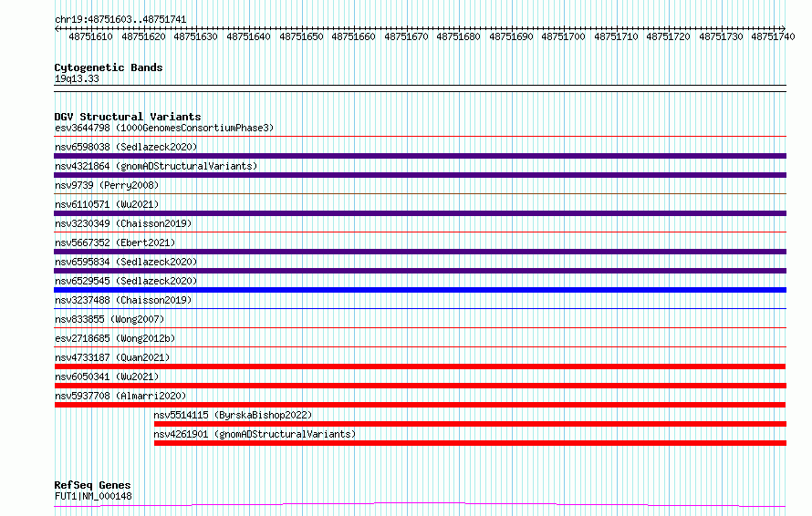The height and width of the screenshot is (516, 812).
Task: Select the purple bar under nsv6595834
Action: pos(420,271)
